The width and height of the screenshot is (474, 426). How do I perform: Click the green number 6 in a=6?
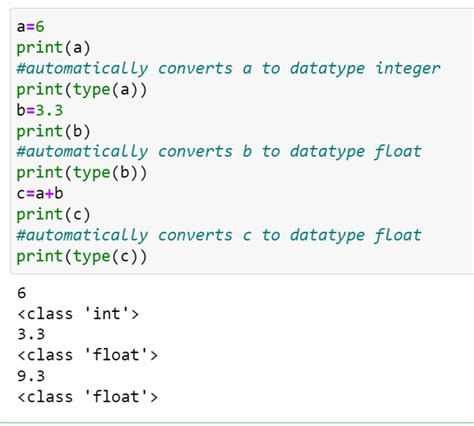pyautogui.click(x=40, y=27)
